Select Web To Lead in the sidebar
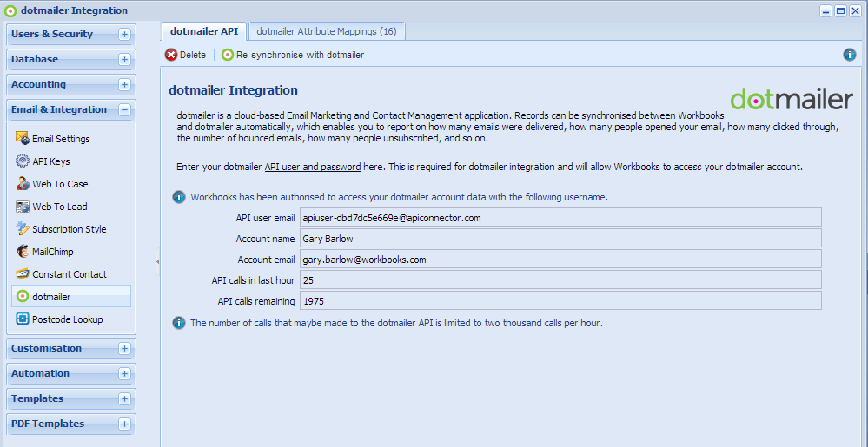 point(60,207)
